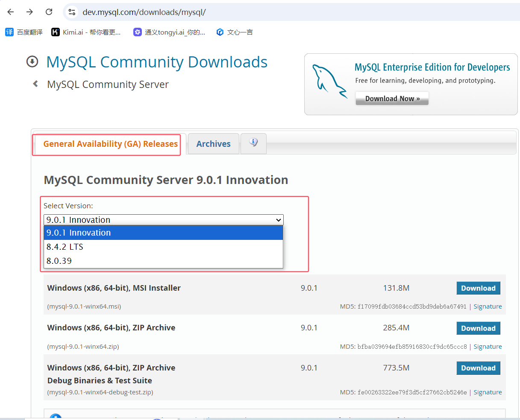The width and height of the screenshot is (520, 420).
Task: Reload the page with the refresh icon
Action: [49, 12]
